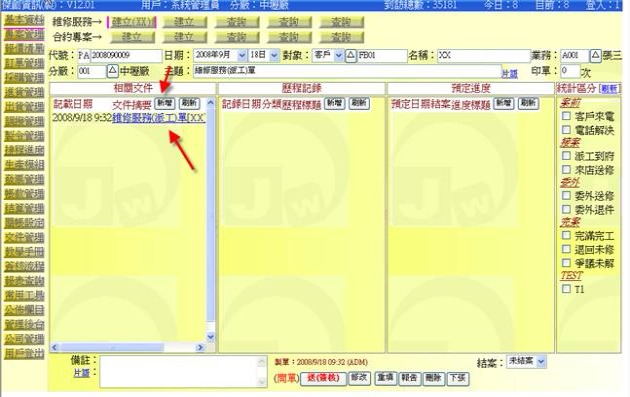This screenshot has height=397, width=630.
Task: Click the 新增 button in 相關文件 panel
Action: (165, 103)
